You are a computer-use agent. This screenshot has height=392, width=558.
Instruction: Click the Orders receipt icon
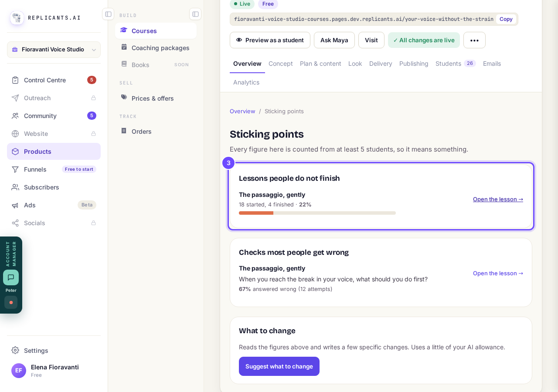(124, 131)
